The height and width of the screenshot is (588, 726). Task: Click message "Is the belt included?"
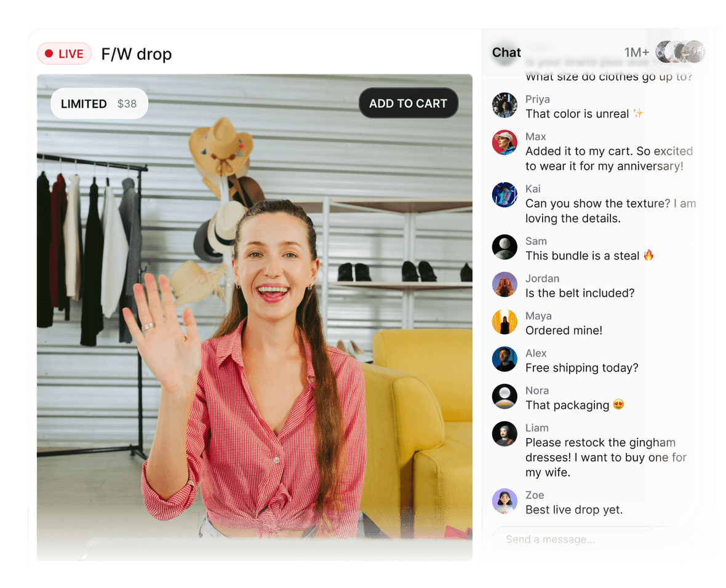(580, 293)
